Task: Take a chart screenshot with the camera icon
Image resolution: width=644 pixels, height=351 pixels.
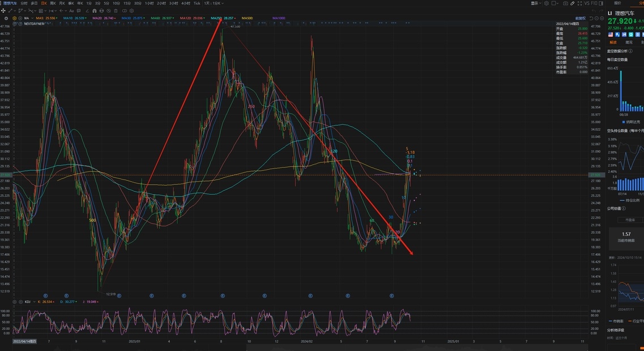Action: [x=566, y=3]
